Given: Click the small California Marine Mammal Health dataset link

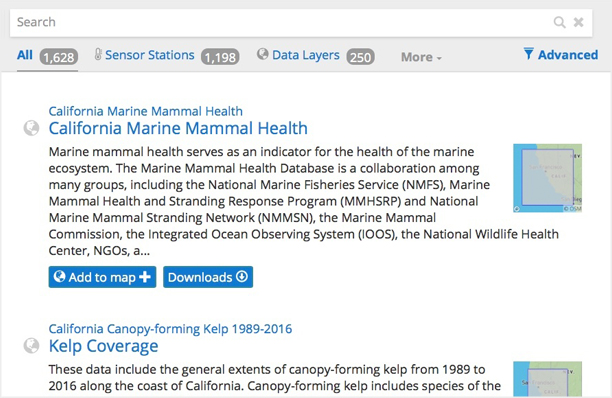Looking at the screenshot, I should pyautogui.click(x=146, y=111).
